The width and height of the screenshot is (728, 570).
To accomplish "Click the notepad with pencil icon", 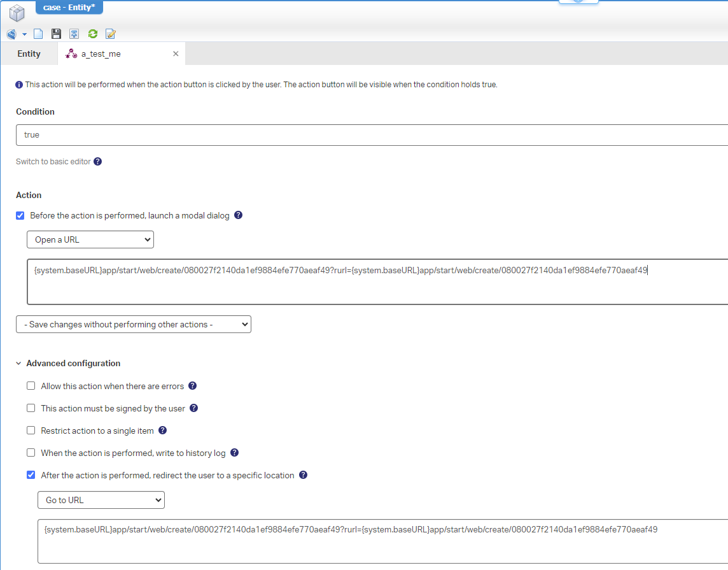I will 111,34.
